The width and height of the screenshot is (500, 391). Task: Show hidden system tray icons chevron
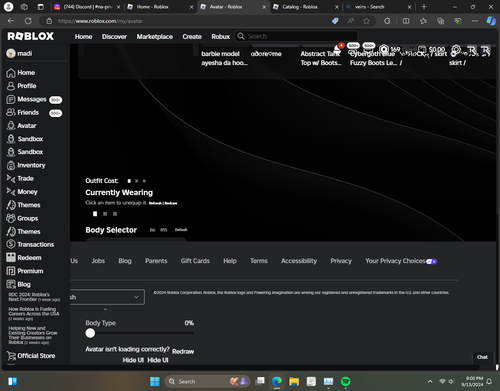coord(430,381)
